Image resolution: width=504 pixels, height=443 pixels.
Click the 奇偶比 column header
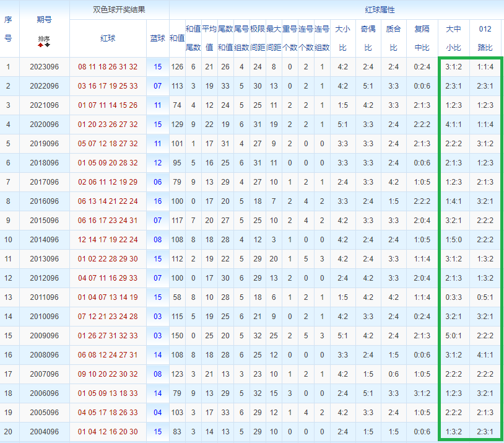(x=368, y=38)
